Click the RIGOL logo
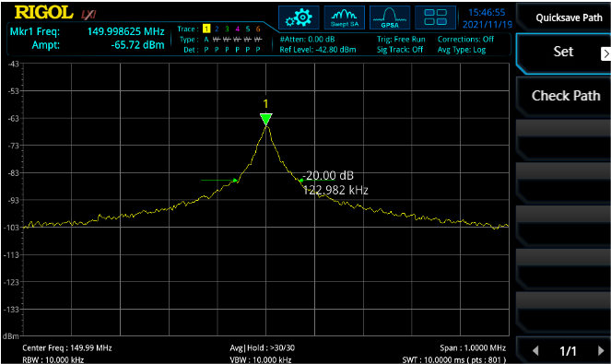 coord(43,13)
